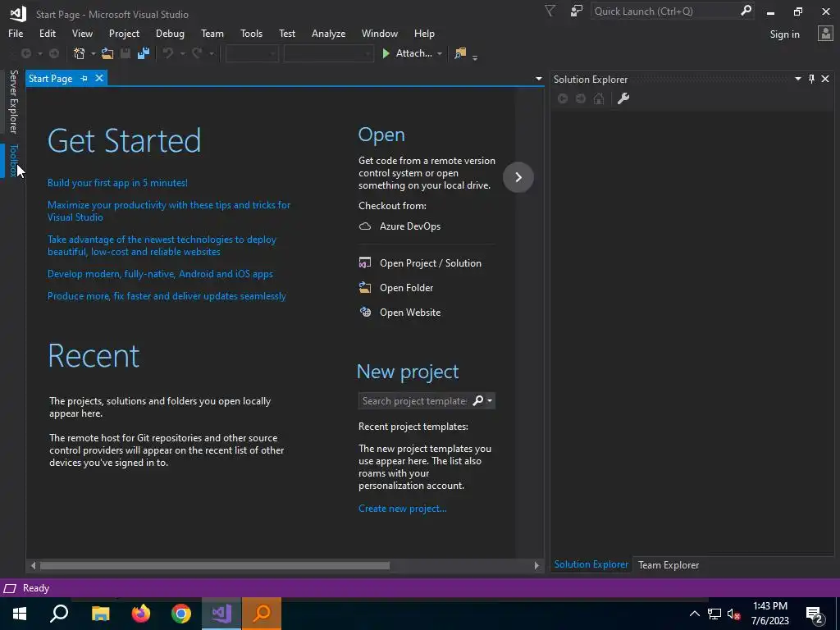Open the Debug menu
Screen dimensions: 840x630
click(x=170, y=33)
